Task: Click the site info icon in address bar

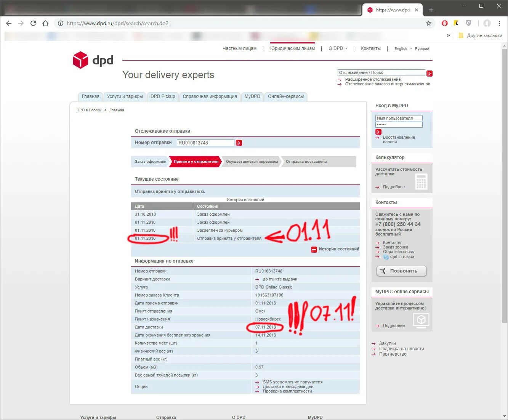Action: coord(60,23)
